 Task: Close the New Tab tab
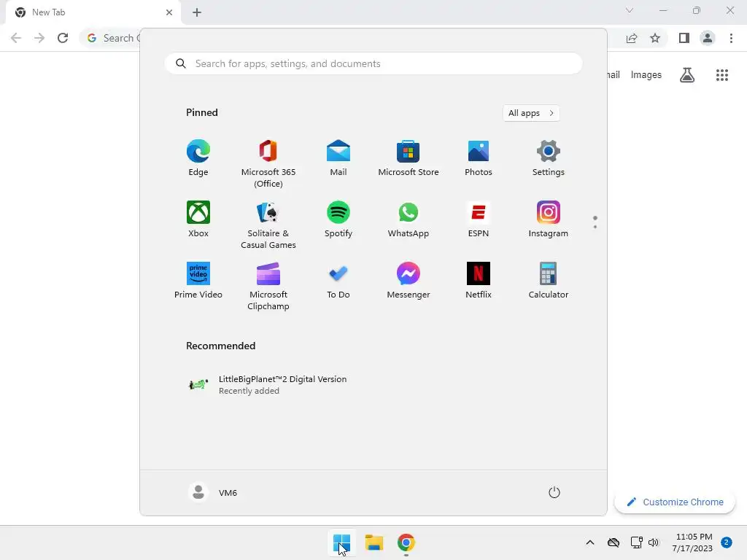(x=169, y=12)
